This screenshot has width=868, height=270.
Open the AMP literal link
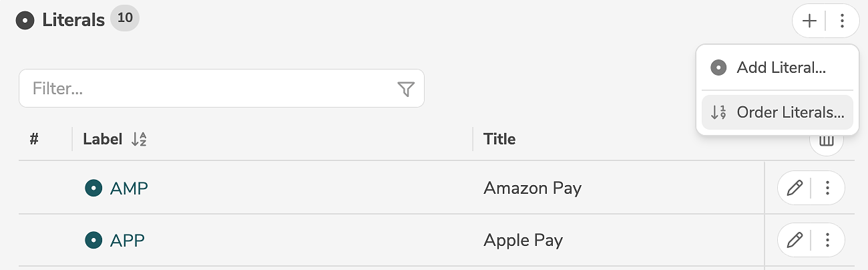(x=129, y=188)
